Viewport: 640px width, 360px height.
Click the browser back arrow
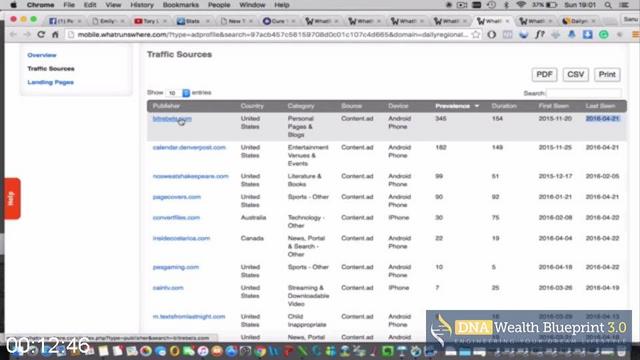tap(13, 35)
